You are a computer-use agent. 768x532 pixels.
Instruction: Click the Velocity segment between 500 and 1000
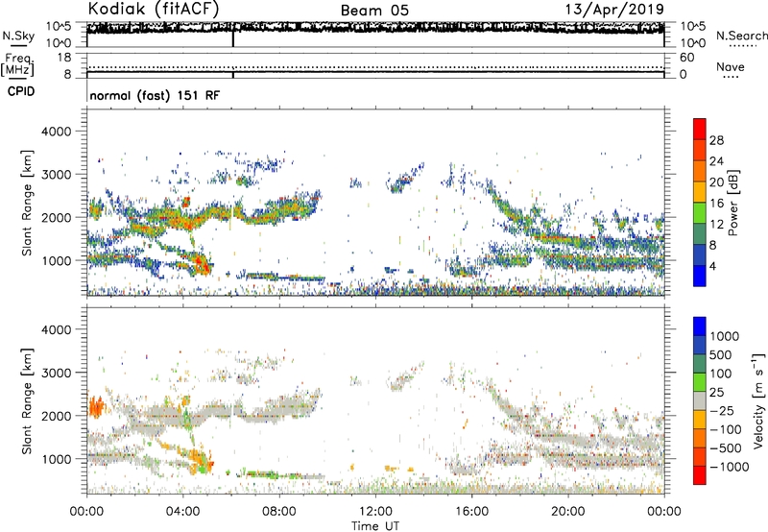click(700, 345)
